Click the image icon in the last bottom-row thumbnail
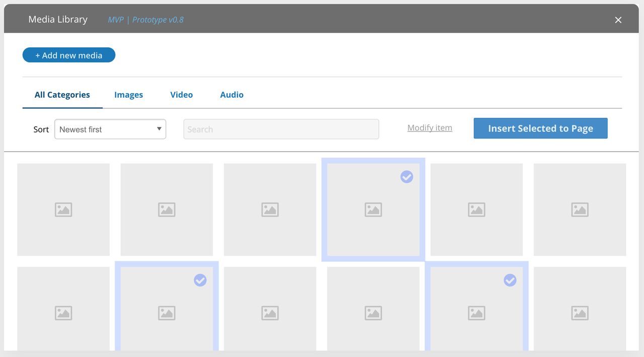644x357 pixels. click(580, 313)
